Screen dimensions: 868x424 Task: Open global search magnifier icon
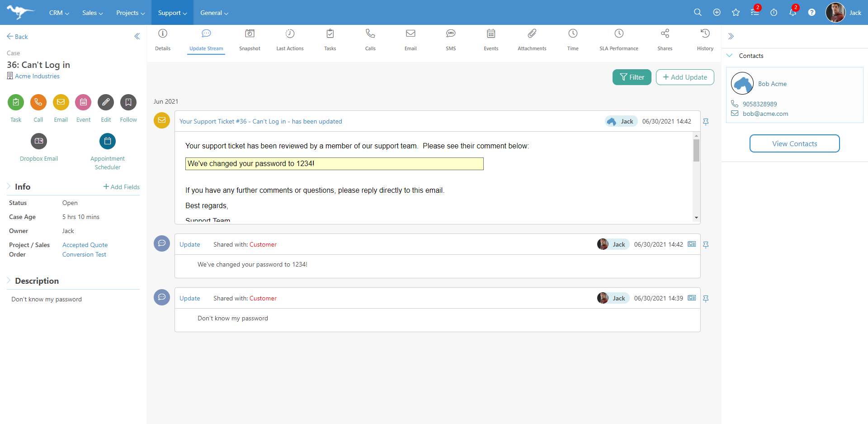click(698, 13)
